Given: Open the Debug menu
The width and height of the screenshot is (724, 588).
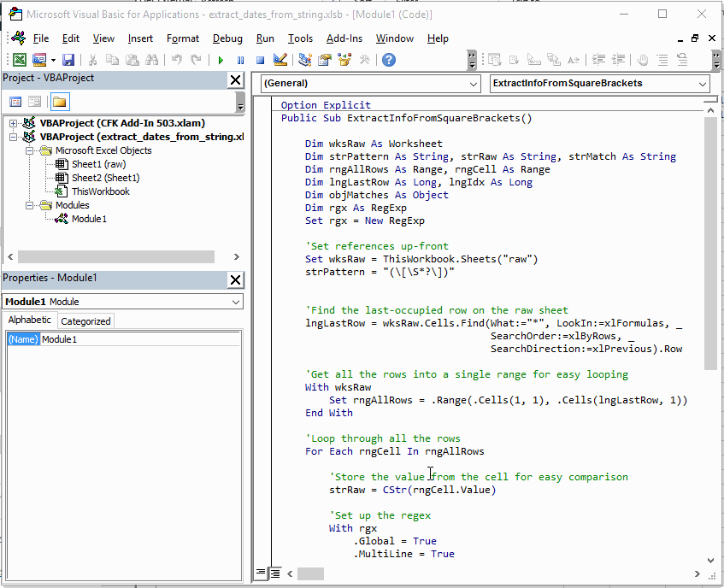Looking at the screenshot, I should (227, 38).
